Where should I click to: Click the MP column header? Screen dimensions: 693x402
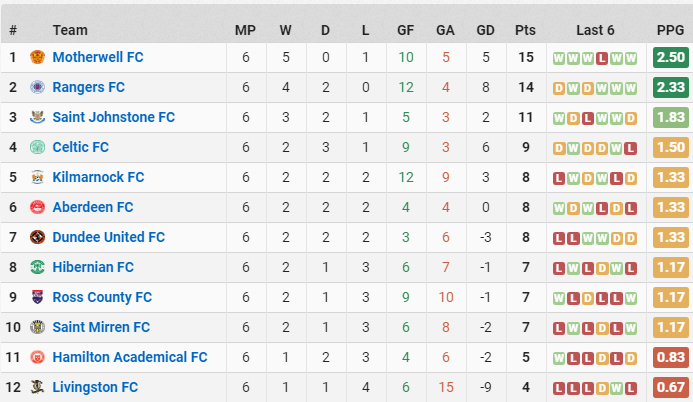click(x=245, y=30)
